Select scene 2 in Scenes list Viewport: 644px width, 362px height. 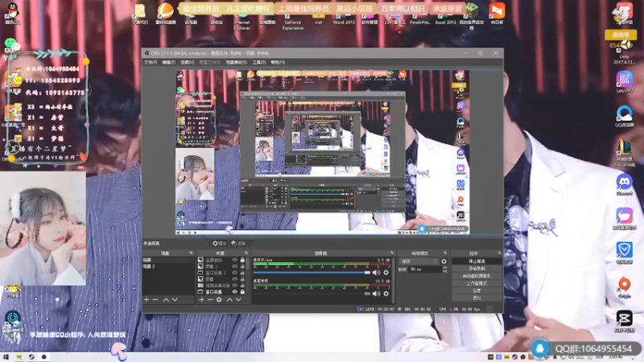167,266
